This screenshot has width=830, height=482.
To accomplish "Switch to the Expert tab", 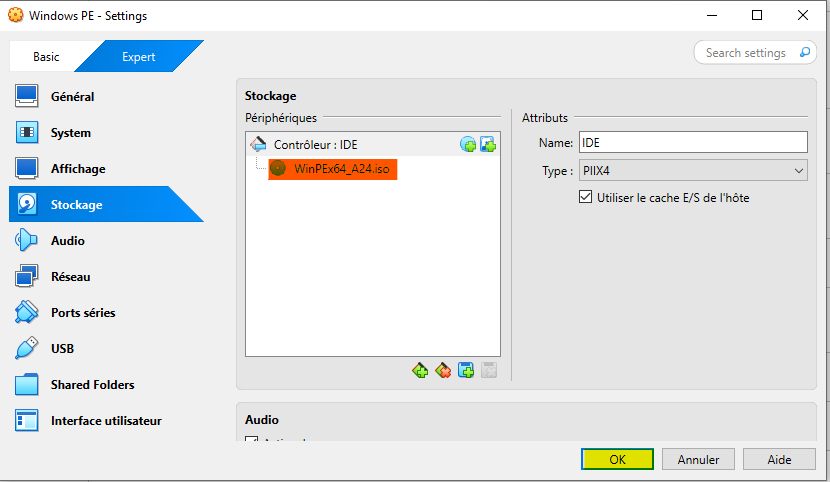I will [x=138, y=57].
